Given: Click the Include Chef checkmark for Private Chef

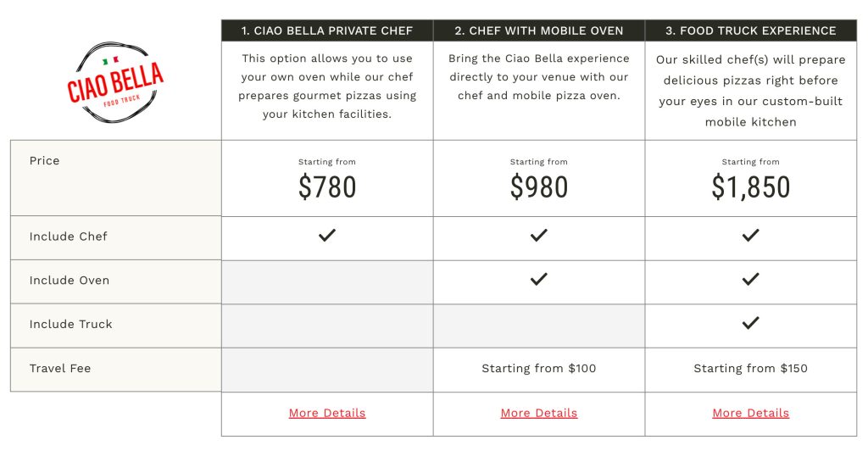Looking at the screenshot, I should (x=327, y=235).
